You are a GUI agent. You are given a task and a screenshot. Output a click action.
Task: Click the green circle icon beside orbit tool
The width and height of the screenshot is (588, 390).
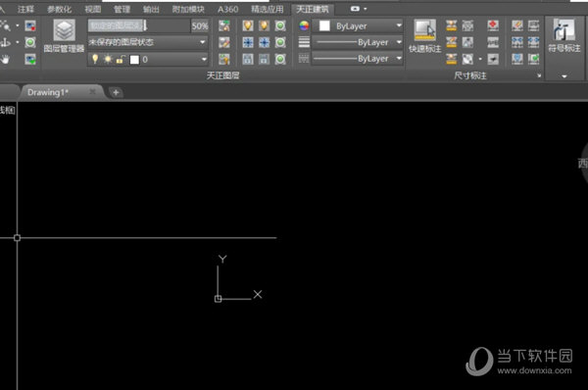30,42
